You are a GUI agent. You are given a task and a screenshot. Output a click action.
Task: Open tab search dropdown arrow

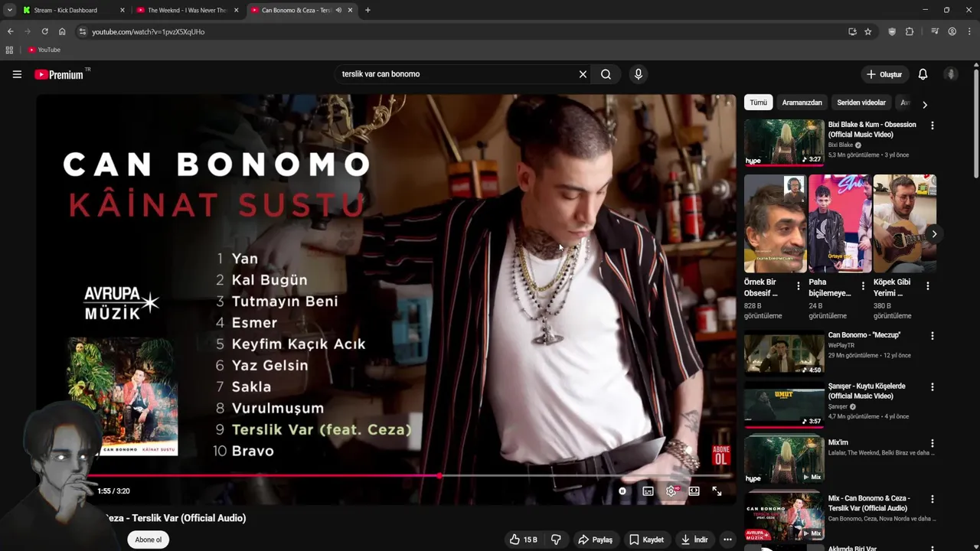(9, 10)
